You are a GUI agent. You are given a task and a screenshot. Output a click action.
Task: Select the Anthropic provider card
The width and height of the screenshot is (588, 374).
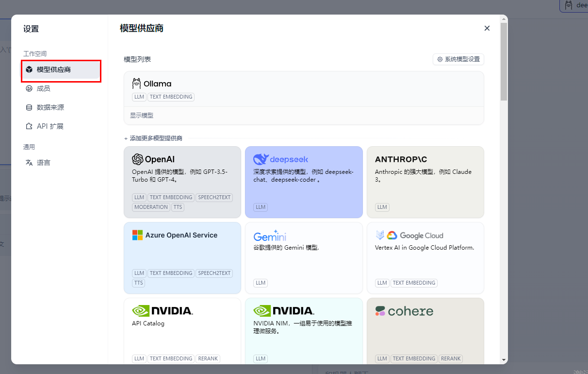[425, 182]
